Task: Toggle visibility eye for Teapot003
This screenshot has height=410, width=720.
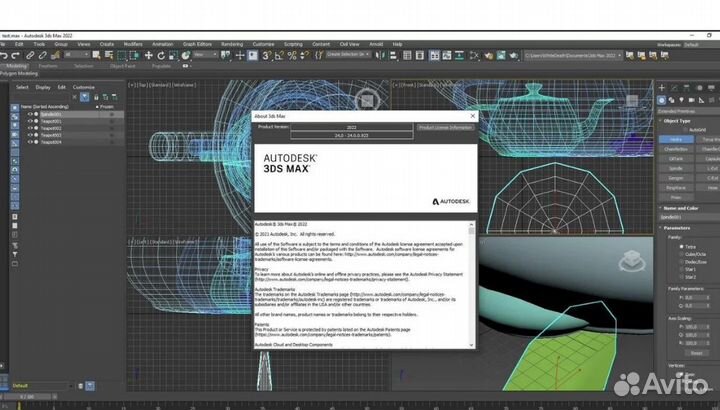Action: coord(30,135)
